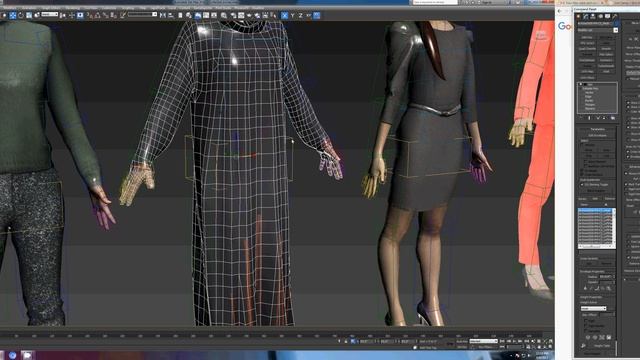Click Bake Selected Verts icon
Viewport: 640px width, 360px height.
(609, 338)
